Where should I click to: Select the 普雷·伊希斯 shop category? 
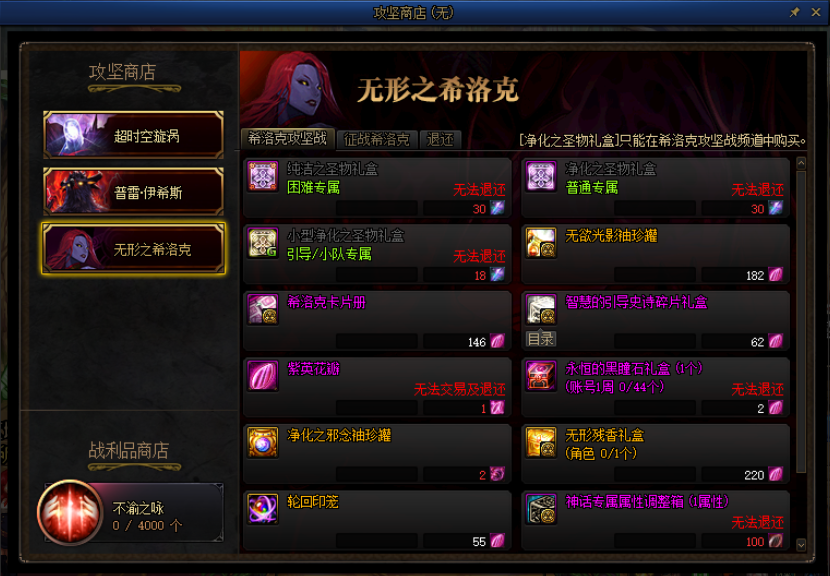tap(133, 192)
